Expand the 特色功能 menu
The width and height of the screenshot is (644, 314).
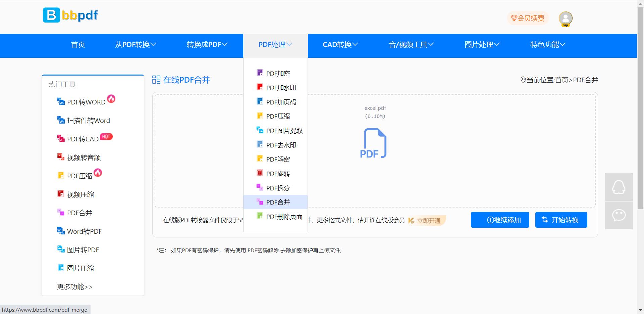(548, 45)
